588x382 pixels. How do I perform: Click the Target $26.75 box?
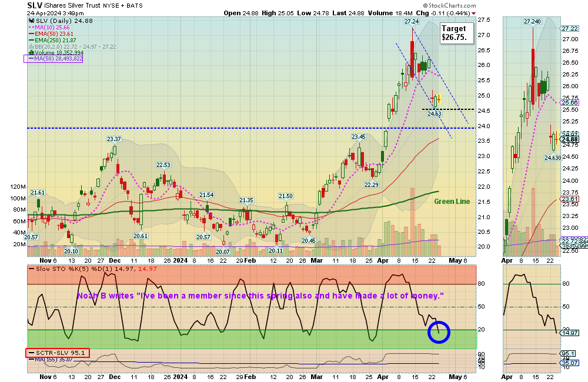pyautogui.click(x=456, y=32)
